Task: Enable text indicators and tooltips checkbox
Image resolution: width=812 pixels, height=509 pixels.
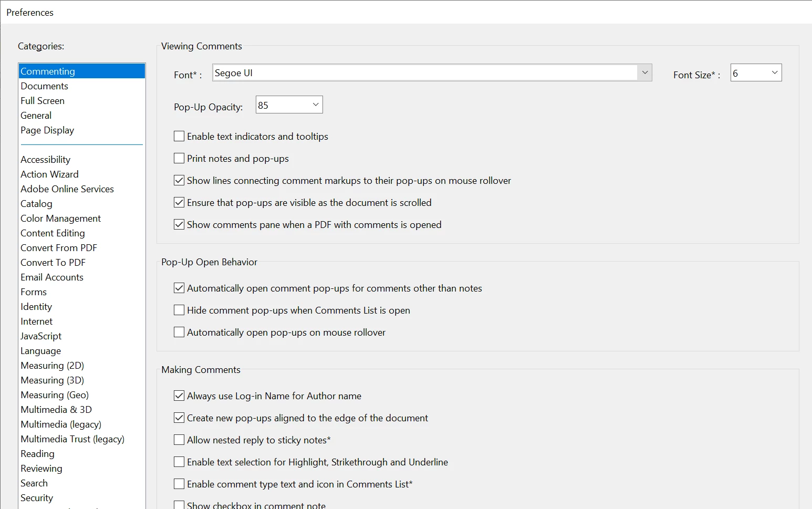Action: [x=179, y=137]
